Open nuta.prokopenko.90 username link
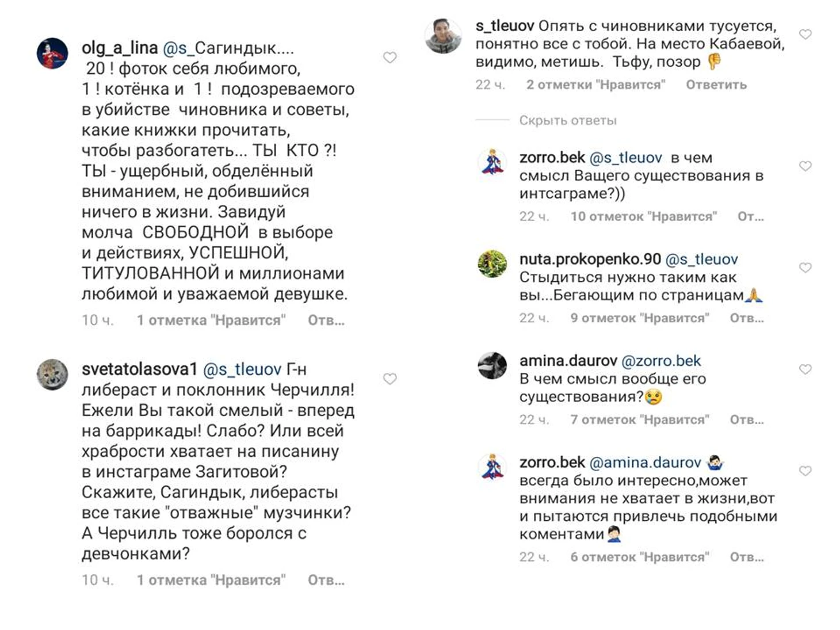Viewport: 840px width, 630px height. pyautogui.click(x=590, y=259)
